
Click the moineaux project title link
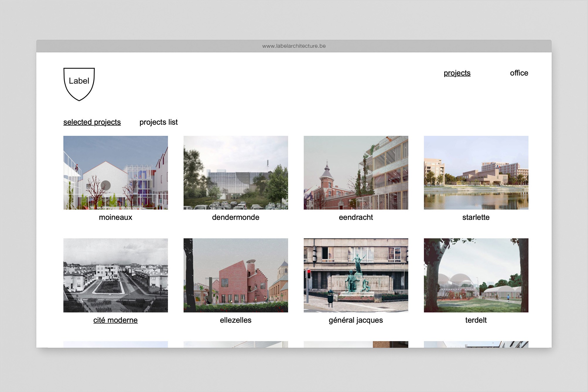115,217
